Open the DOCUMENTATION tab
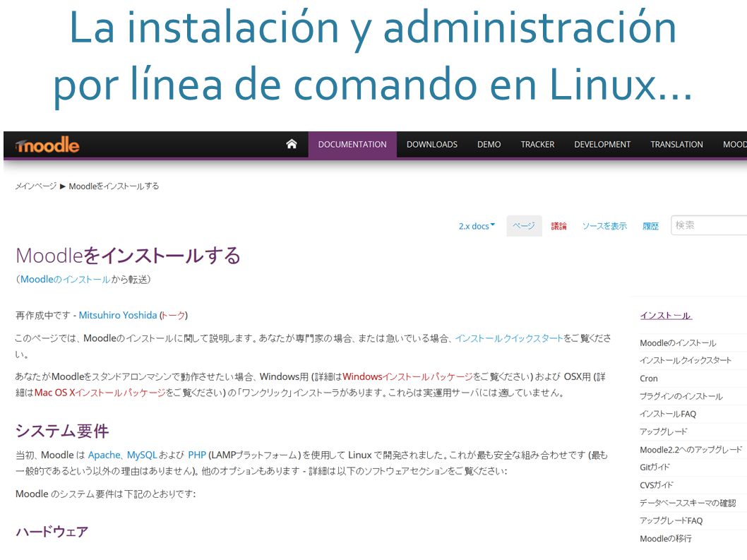Screen dimensions: 747x560 pos(352,144)
